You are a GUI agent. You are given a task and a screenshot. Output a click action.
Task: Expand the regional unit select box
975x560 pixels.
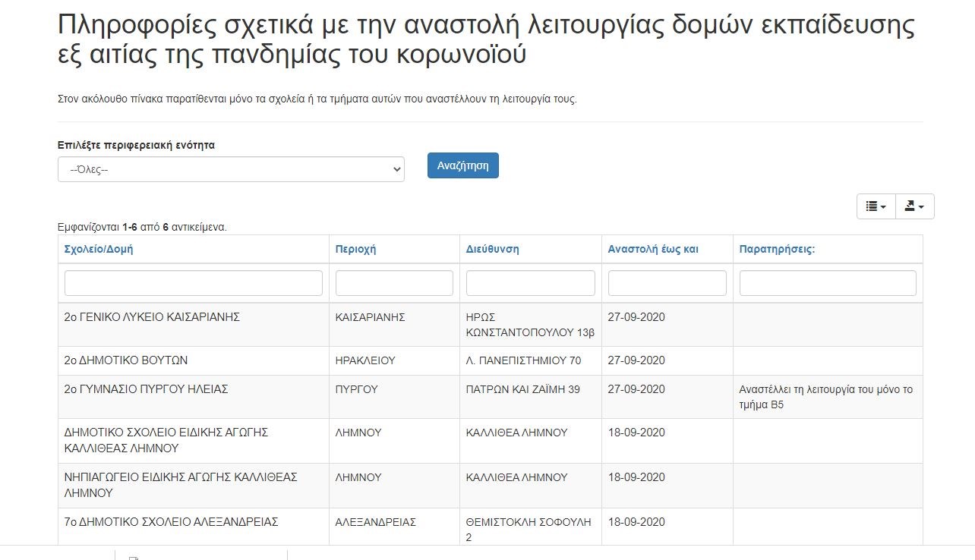tap(231, 169)
